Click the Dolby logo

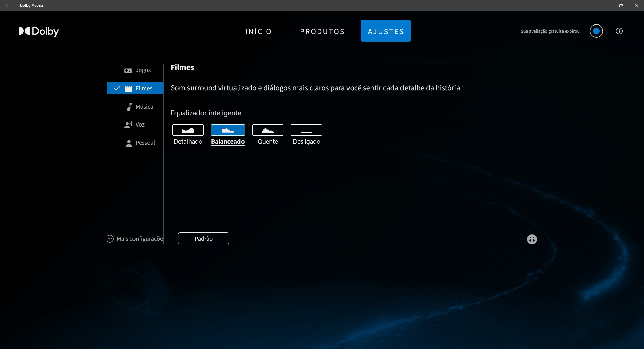39,31
